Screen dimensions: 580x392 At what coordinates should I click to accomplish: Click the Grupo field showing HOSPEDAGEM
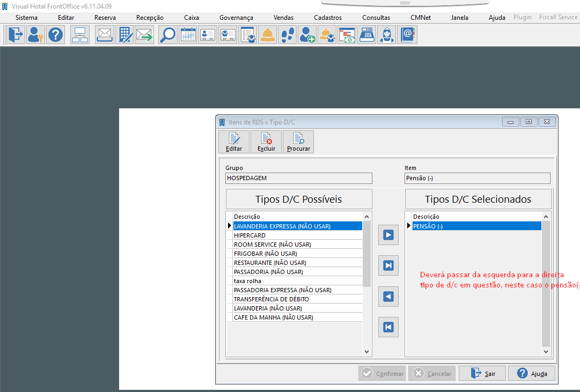coord(298,178)
